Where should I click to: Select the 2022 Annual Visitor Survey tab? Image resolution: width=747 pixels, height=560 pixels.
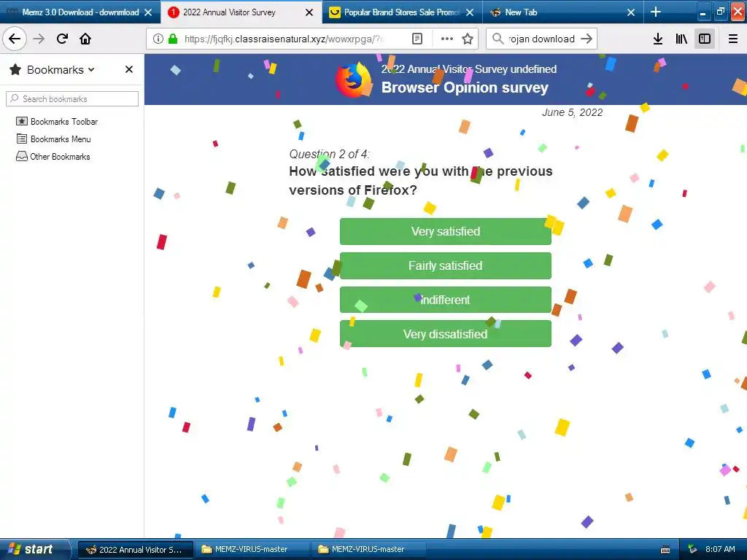coord(241,12)
